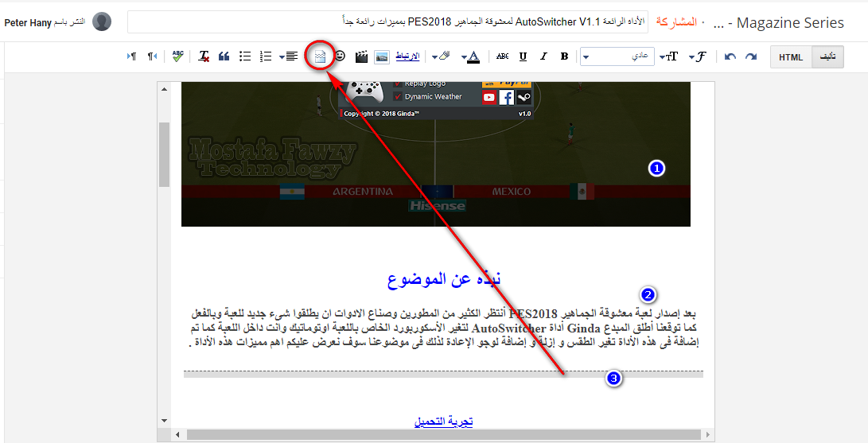Make the selected text bold
Image resolution: width=868 pixels, height=443 pixels.
pyautogui.click(x=564, y=56)
